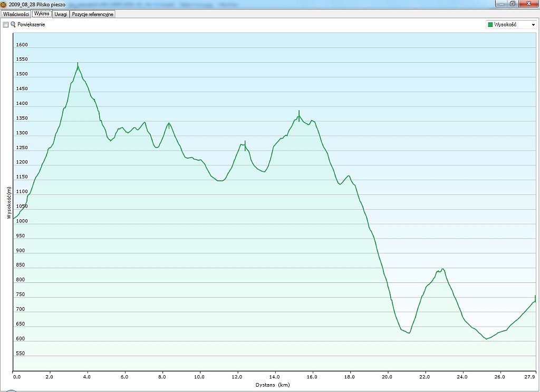
Task: Maximize the Pilsko pieszo window
Action: point(512,4)
